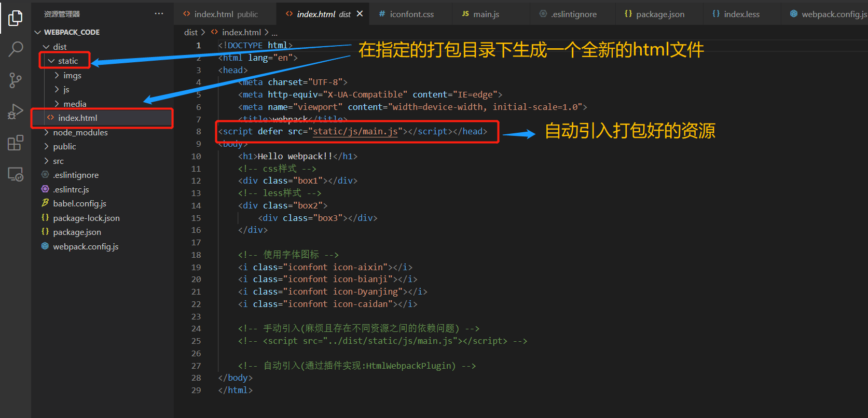Click the webpack.config.js cube icon in explorer

pyautogui.click(x=45, y=246)
